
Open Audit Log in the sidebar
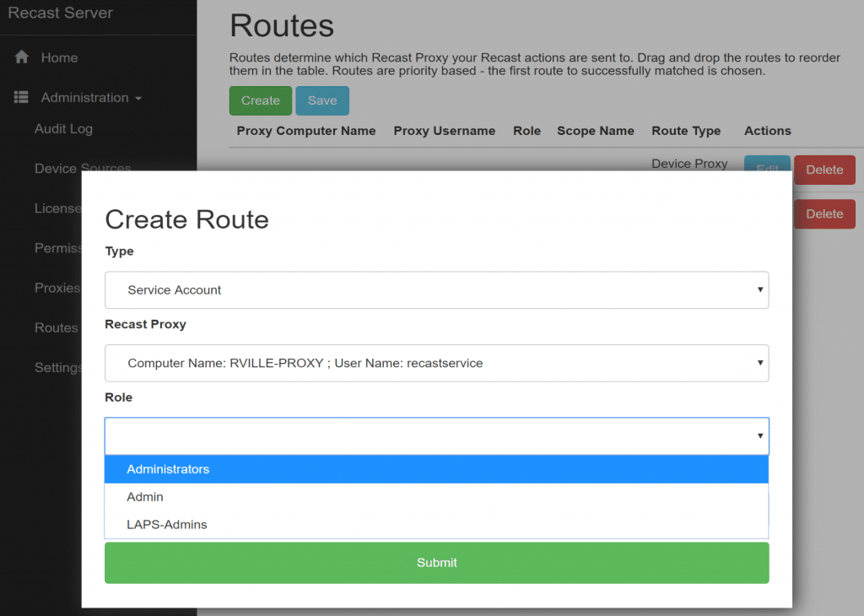pos(63,129)
